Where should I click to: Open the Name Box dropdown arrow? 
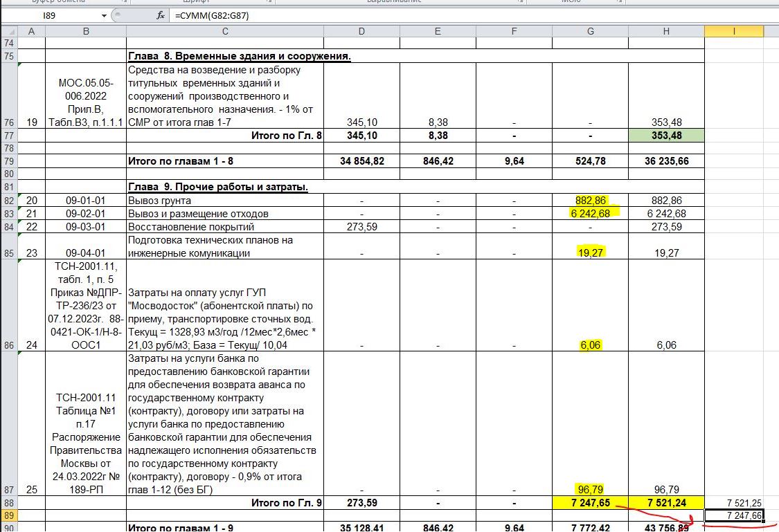[104, 16]
